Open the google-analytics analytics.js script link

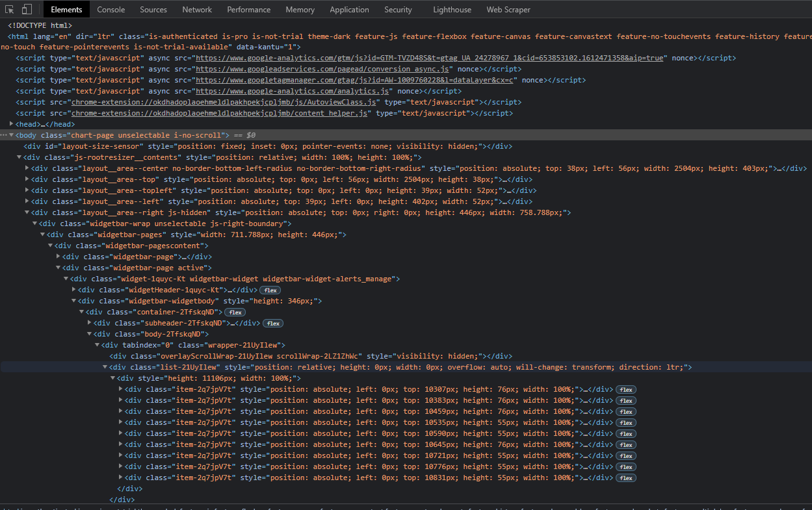tap(293, 91)
